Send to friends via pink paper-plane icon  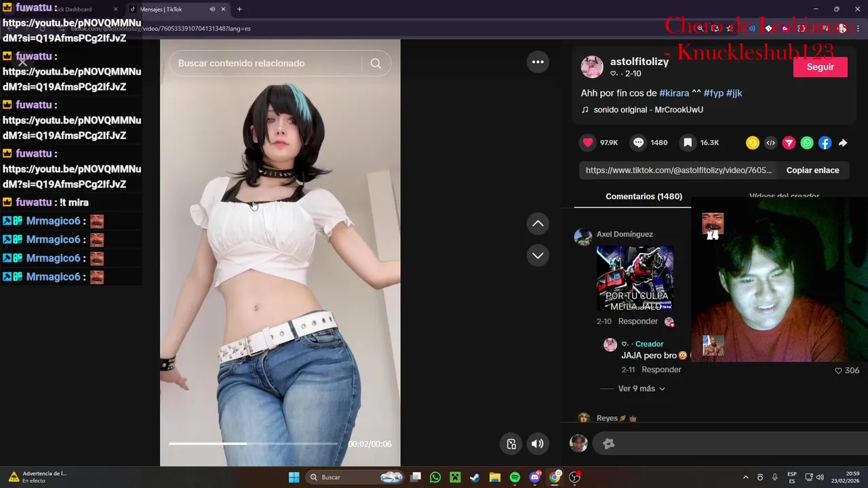tap(789, 143)
